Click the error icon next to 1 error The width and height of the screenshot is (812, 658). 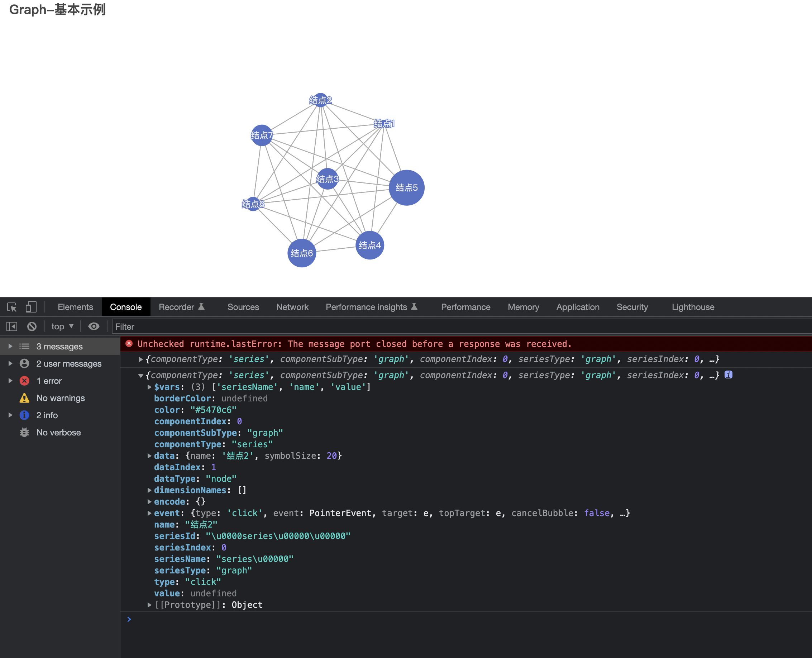pos(24,381)
